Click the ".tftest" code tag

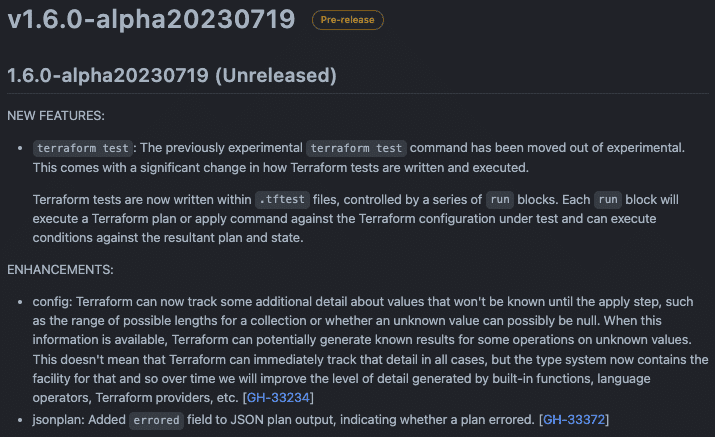point(281,199)
